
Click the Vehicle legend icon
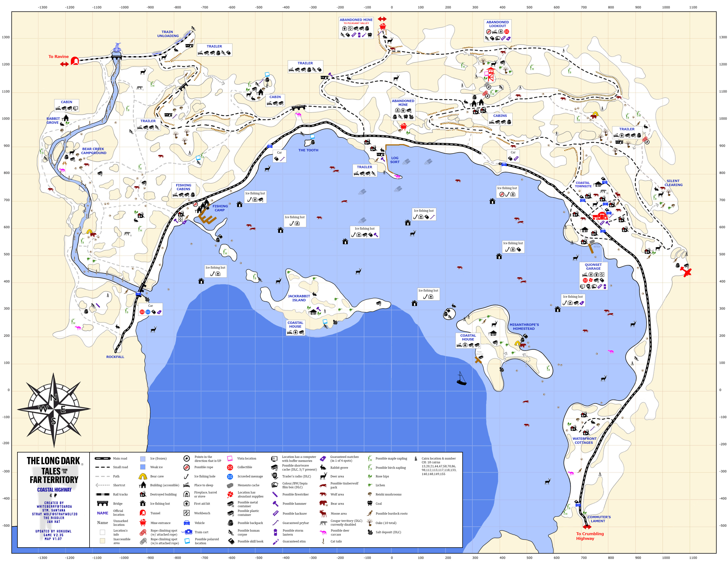tap(187, 523)
